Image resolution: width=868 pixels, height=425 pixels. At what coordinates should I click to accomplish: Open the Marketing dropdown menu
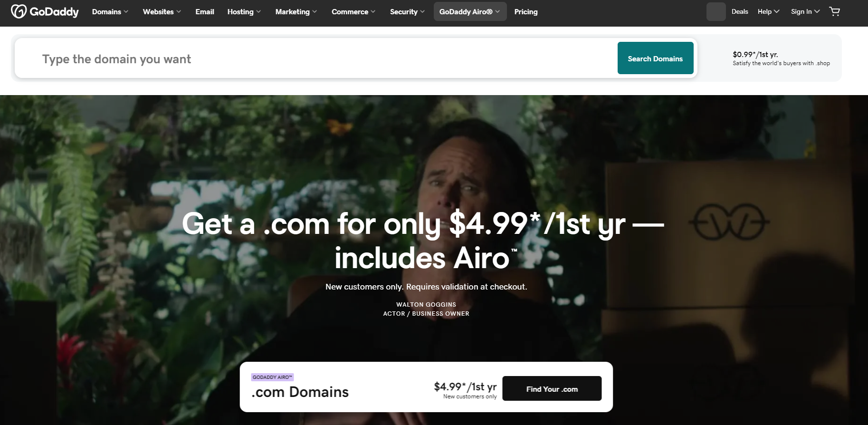pyautogui.click(x=296, y=11)
